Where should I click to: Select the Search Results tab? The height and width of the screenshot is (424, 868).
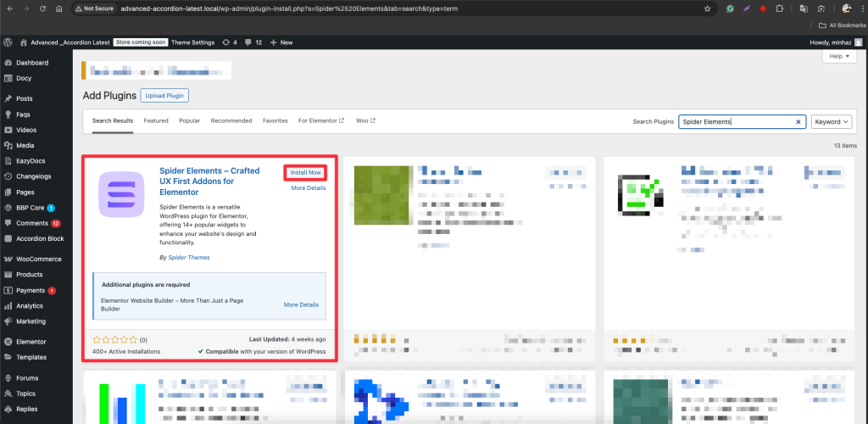click(x=113, y=120)
